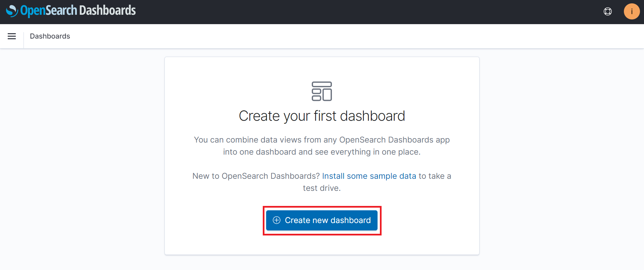Click the words test drive

point(321,188)
